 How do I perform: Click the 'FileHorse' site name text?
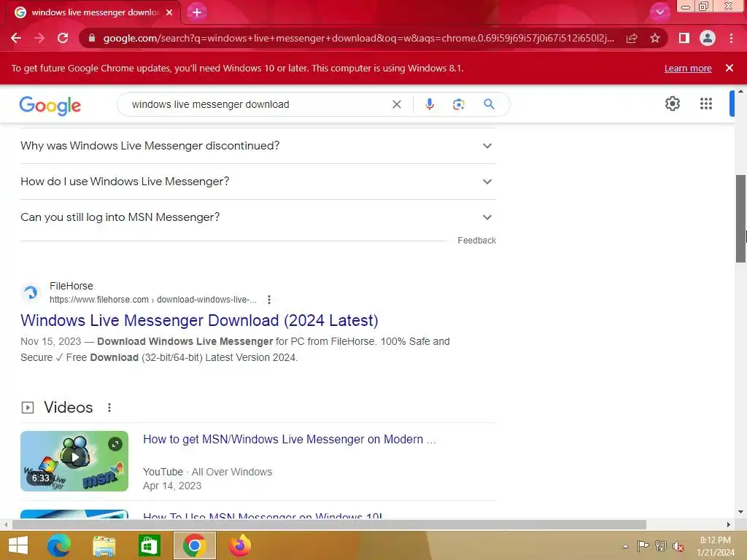(x=71, y=286)
